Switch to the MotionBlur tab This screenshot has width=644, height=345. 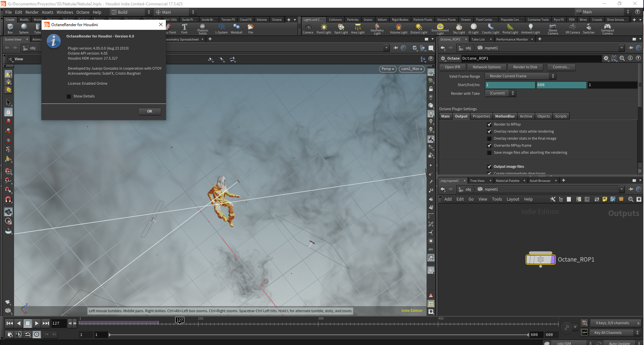pyautogui.click(x=505, y=116)
